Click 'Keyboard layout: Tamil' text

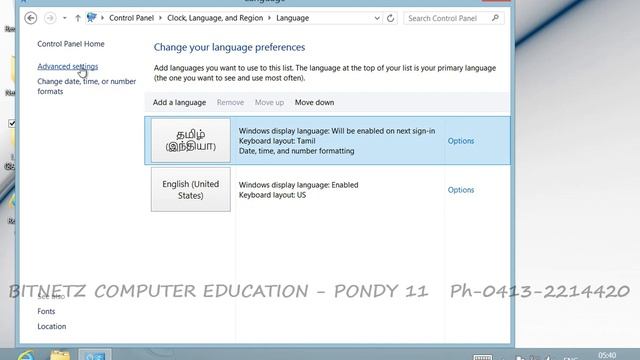pos(277,141)
